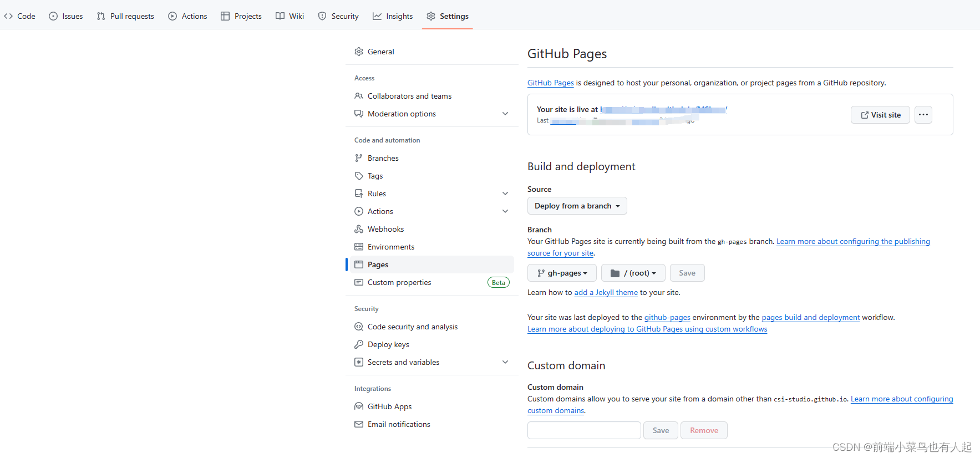The width and height of the screenshot is (980, 458).
Task: Open the Projects tab
Action: 241,16
